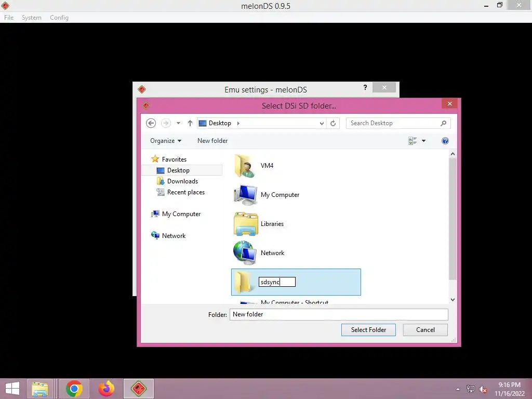The width and height of the screenshot is (532, 399).
Task: Select Desktop in the Favorites list
Action: [178, 170]
